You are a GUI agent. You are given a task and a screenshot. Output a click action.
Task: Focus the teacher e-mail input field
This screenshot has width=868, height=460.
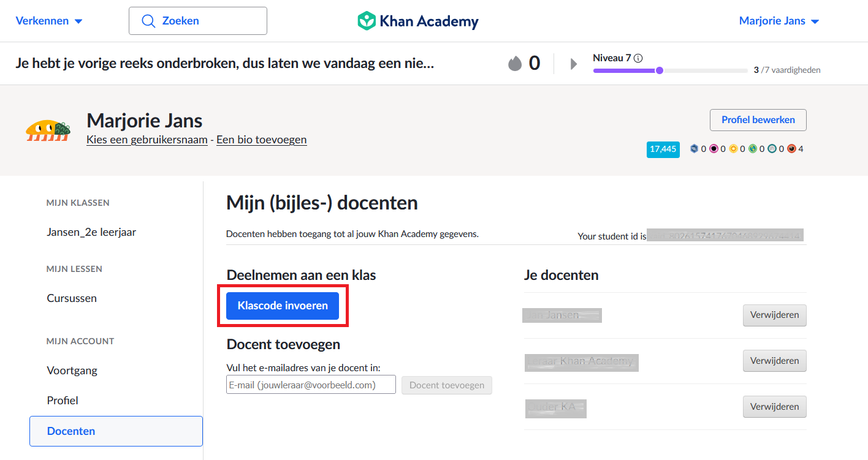pos(311,385)
